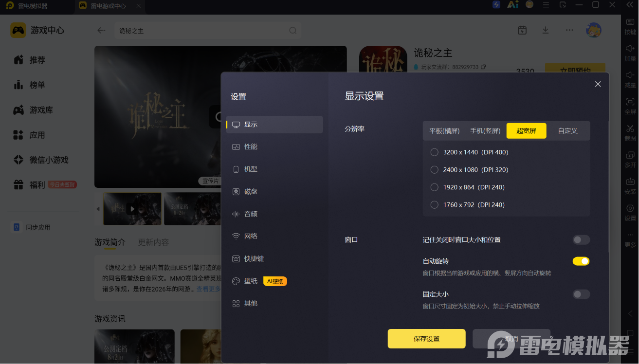Open the downloads icon in Game Center

pos(546,30)
